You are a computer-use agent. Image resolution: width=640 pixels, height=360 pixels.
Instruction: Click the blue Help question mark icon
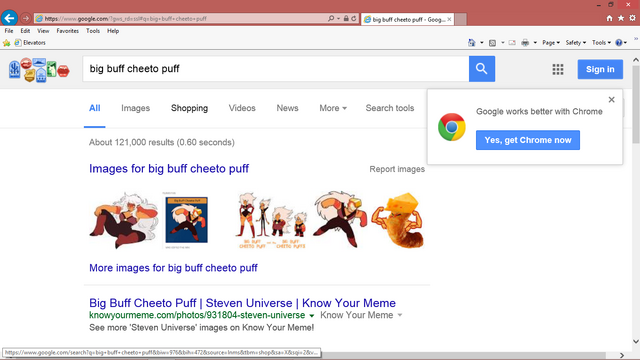619,42
